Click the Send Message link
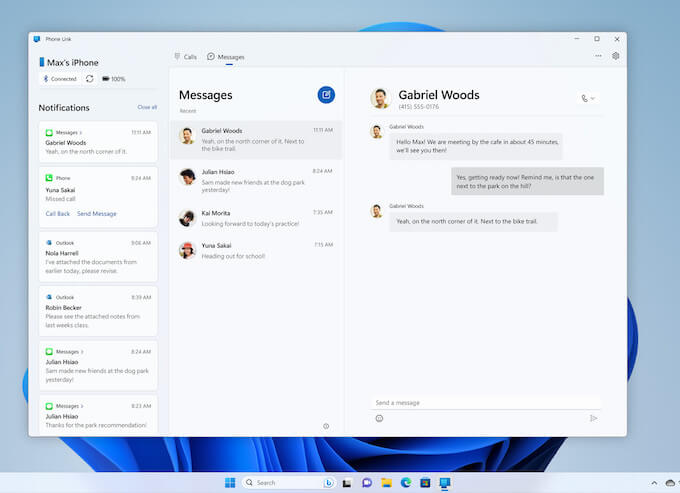This screenshot has width=680, height=493. (97, 213)
